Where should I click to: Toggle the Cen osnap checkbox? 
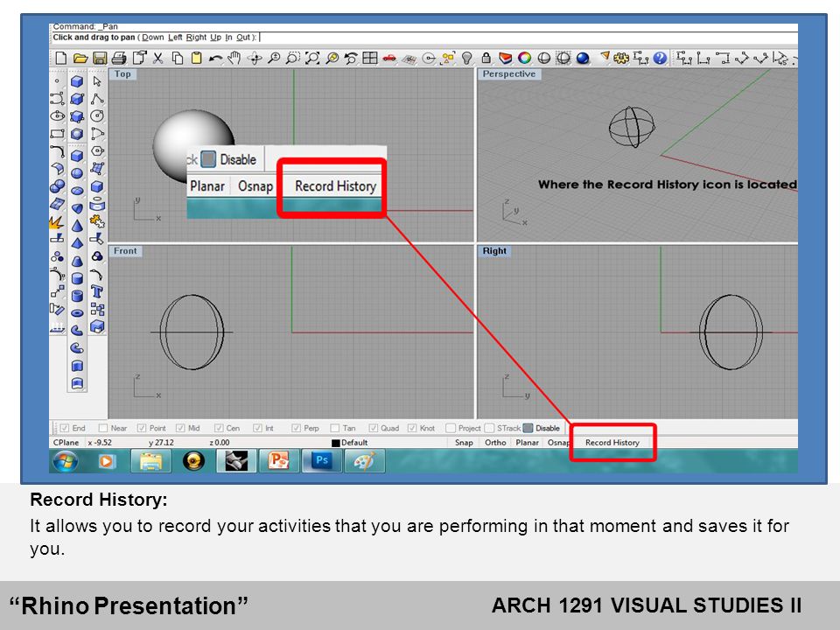pyautogui.click(x=219, y=428)
